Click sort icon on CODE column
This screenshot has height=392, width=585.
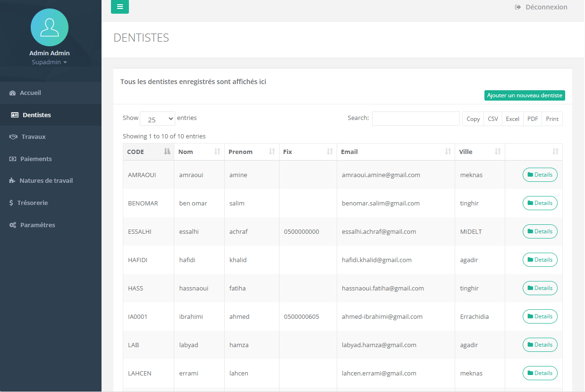tap(167, 152)
